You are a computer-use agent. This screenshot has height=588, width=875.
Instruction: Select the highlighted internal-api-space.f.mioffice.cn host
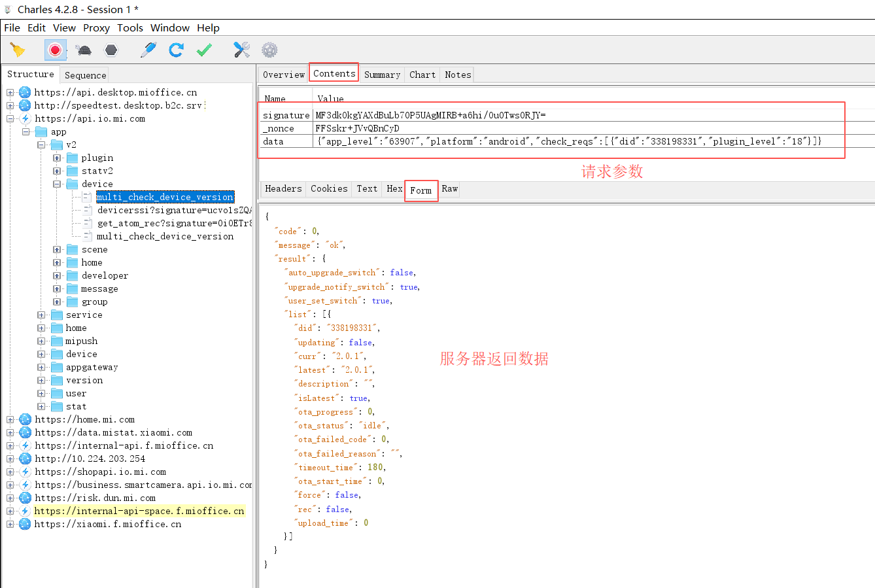tap(139, 511)
